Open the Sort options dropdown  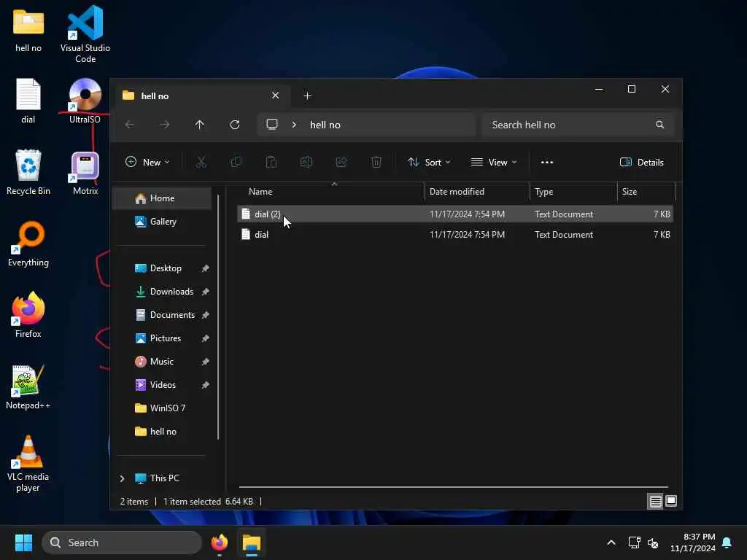tap(429, 163)
